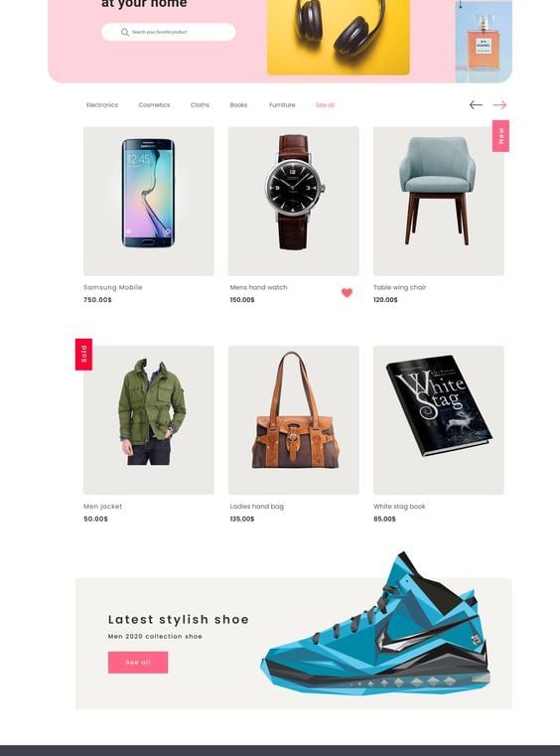The image size is (560, 756).
Task: View the Ladies hand bag product image
Action: click(294, 420)
